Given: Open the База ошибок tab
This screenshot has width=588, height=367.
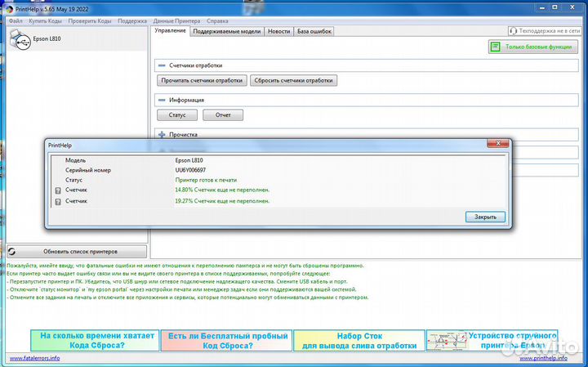Looking at the screenshot, I should tap(314, 32).
